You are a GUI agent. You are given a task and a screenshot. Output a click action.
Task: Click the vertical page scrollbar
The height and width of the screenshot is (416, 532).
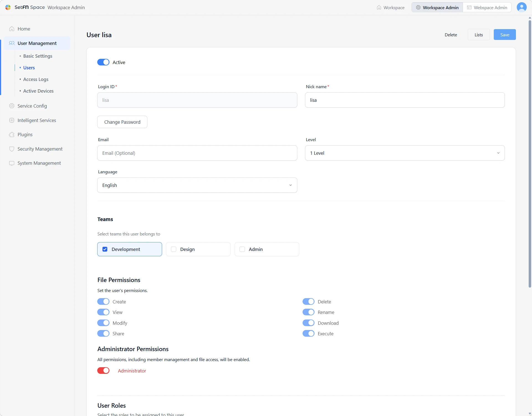530,154
